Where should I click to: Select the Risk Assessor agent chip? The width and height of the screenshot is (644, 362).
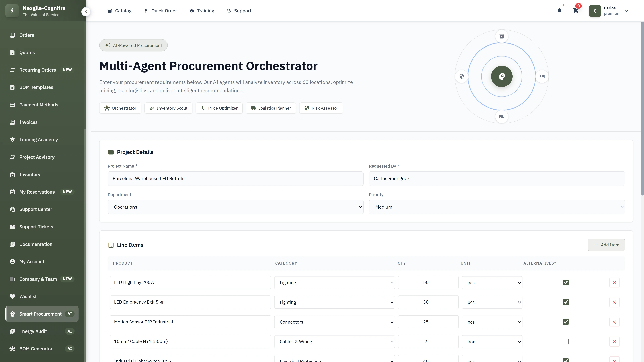tap(321, 108)
